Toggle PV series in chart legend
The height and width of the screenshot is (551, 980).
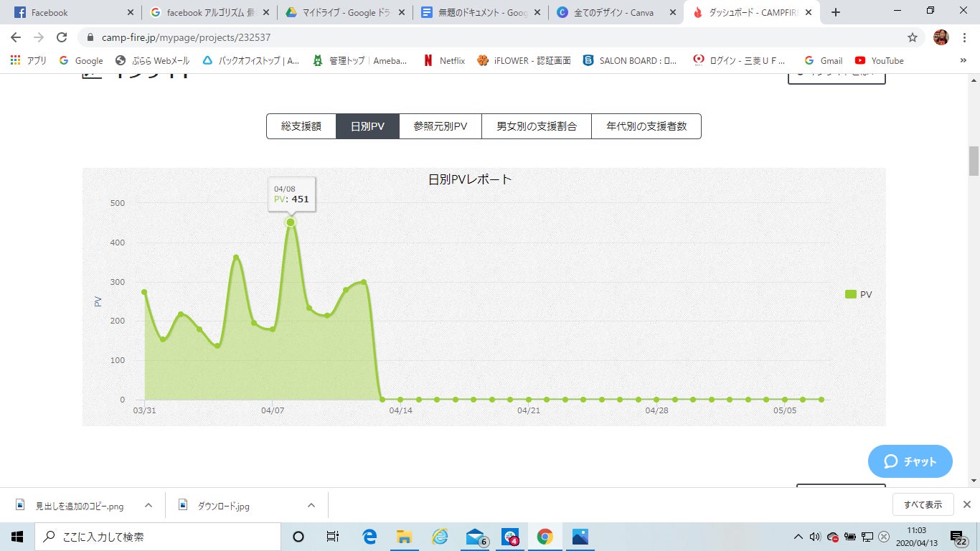(859, 294)
